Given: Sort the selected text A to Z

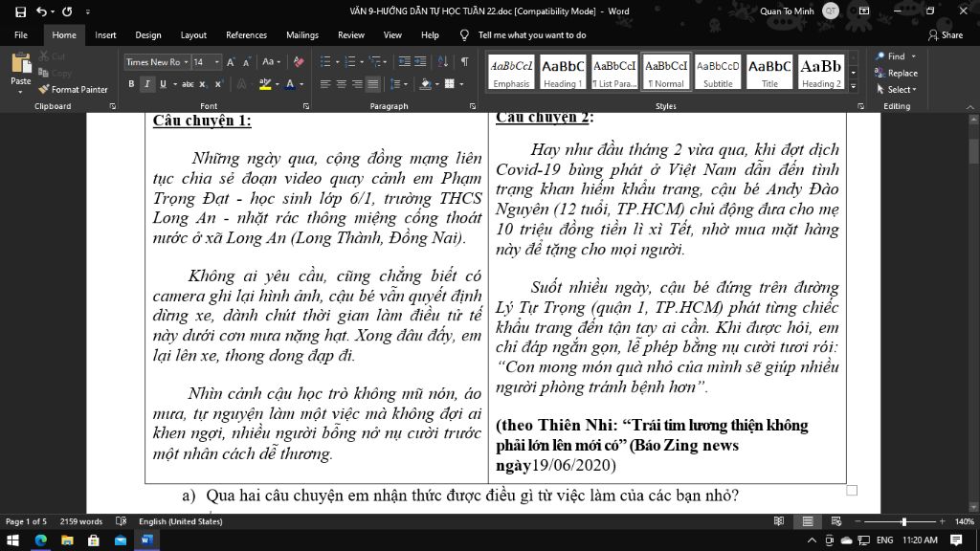Looking at the screenshot, I should click(442, 62).
